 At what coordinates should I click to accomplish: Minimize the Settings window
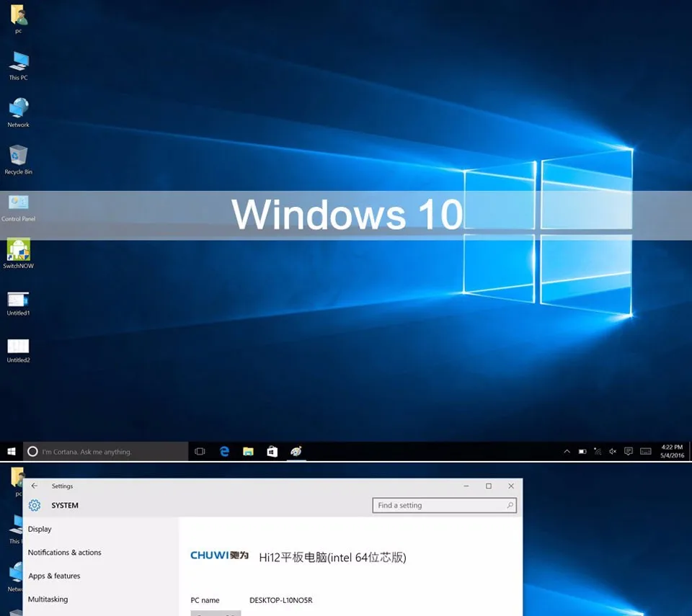(466, 486)
